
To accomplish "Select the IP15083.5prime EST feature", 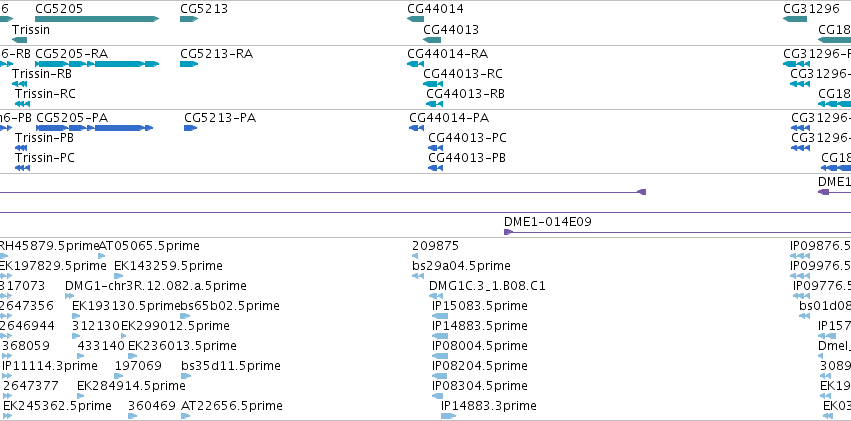I will 440,316.
